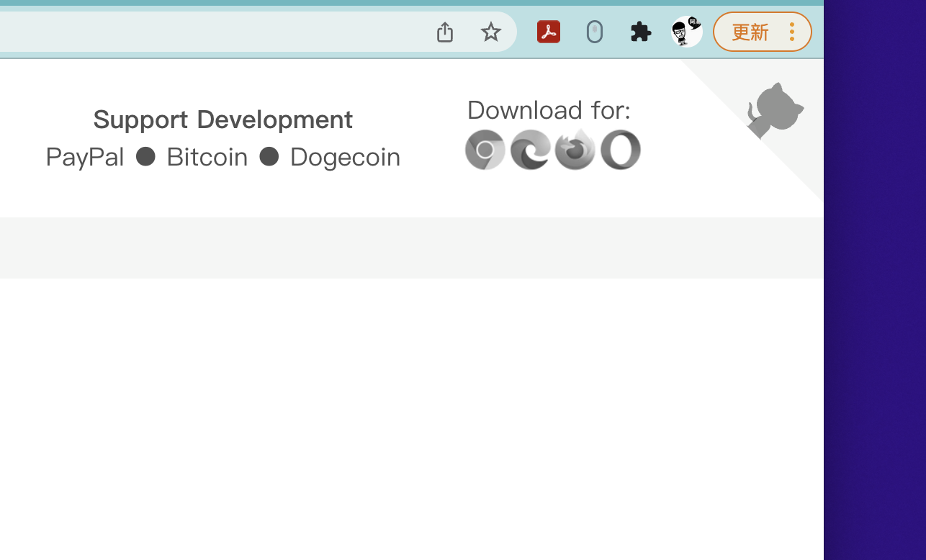Open the Dogecoin donation link

346,157
